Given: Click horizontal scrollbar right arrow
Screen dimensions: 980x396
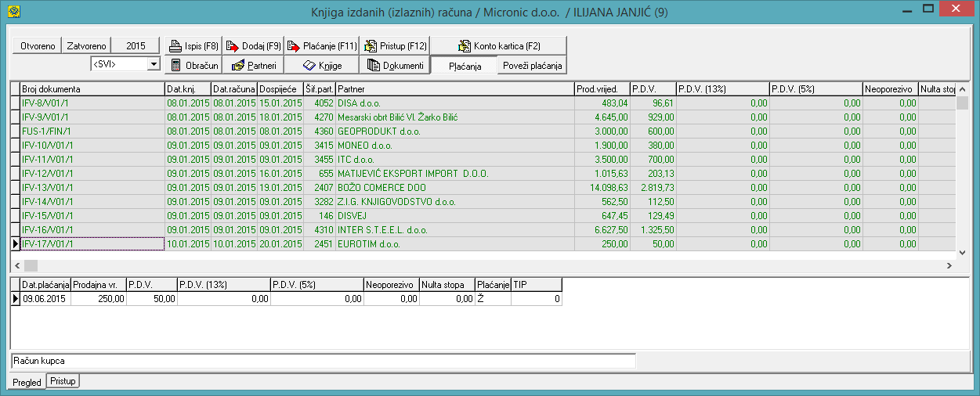Looking at the screenshot, I should [949, 266].
